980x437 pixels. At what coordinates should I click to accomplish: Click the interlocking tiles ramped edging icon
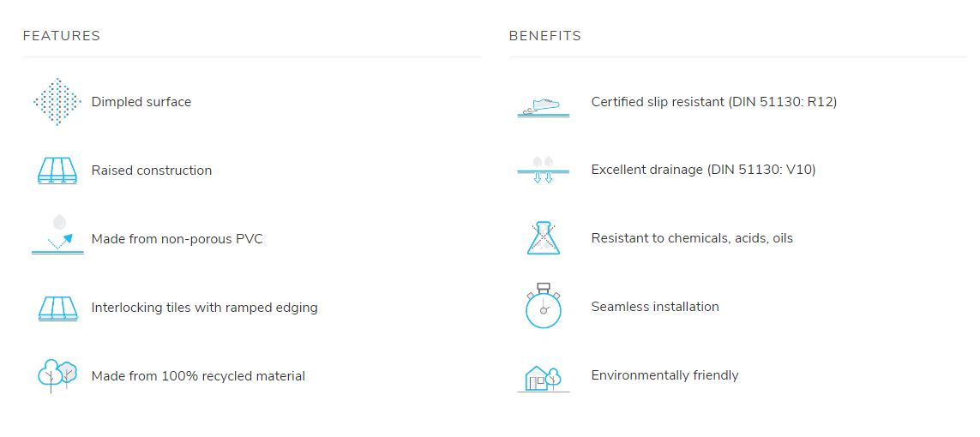coord(57,308)
